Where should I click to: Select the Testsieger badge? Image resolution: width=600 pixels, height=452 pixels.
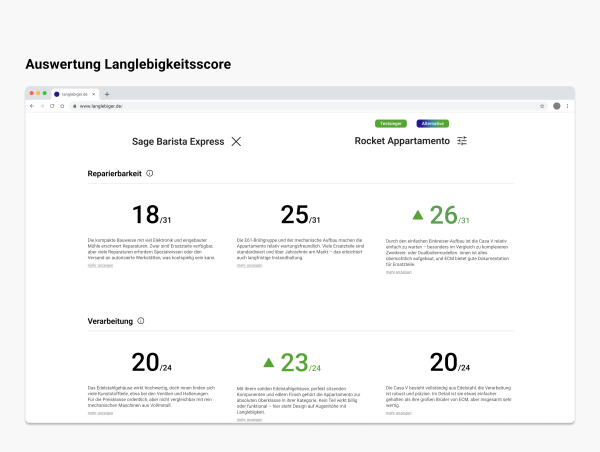tap(391, 123)
